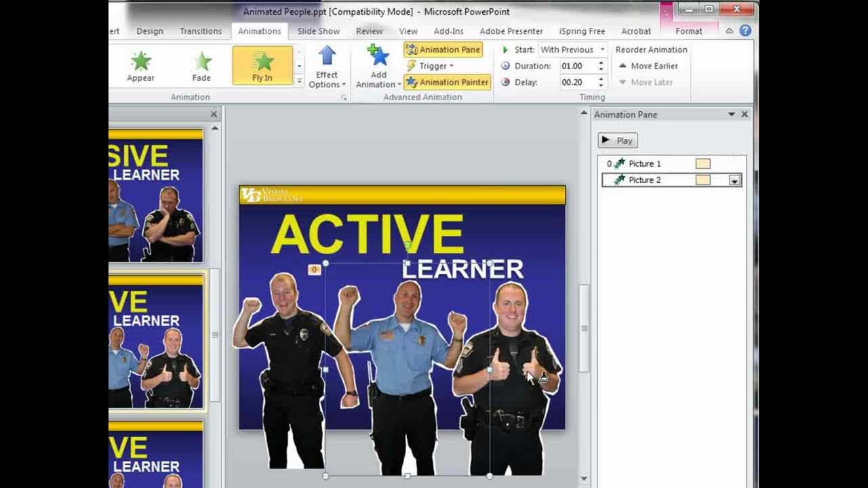Click the Delay clock icon
Viewport: 868px width, 488px height.
505,82
